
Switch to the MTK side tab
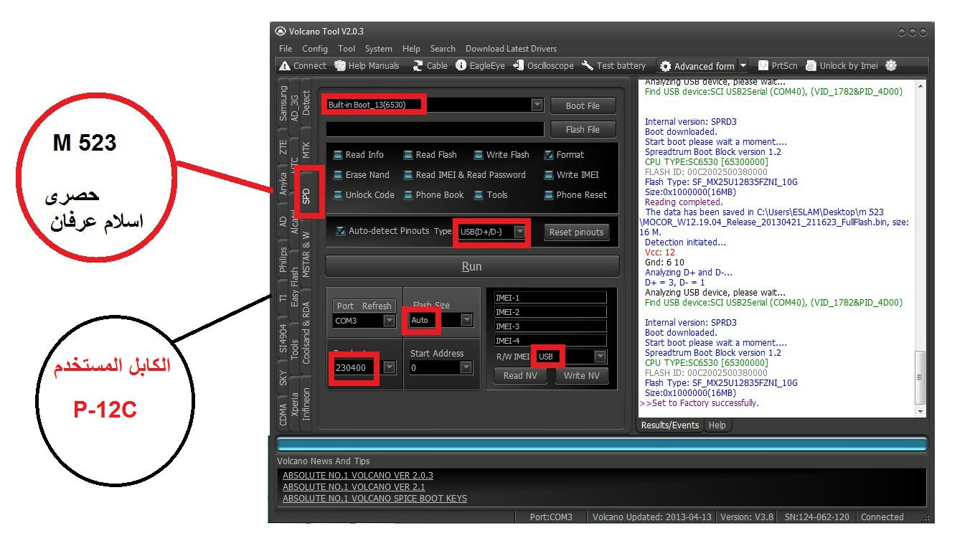306,150
